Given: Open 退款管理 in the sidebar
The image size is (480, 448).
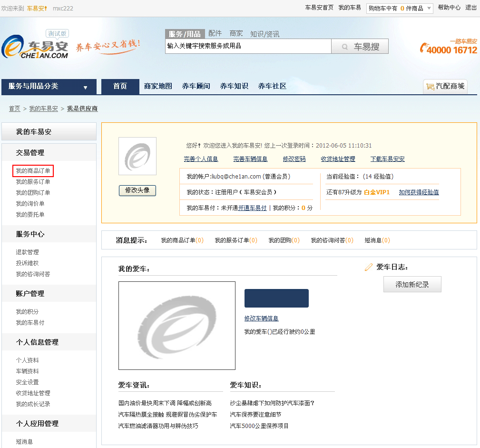Looking at the screenshot, I should point(27,252).
